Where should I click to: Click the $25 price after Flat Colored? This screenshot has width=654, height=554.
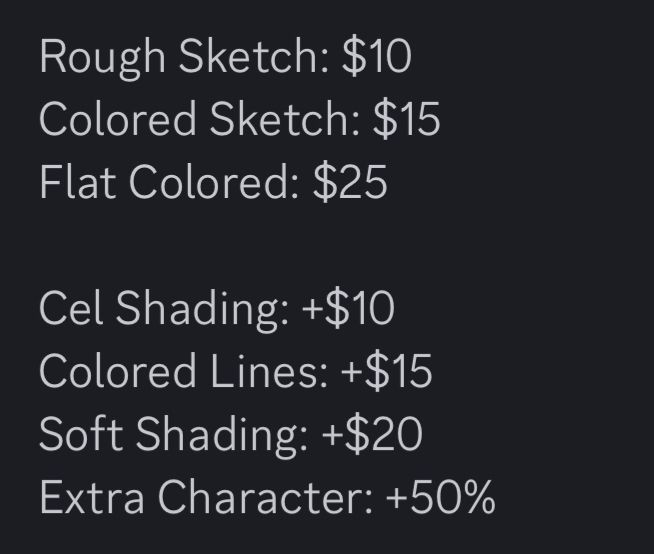pyautogui.click(x=350, y=182)
